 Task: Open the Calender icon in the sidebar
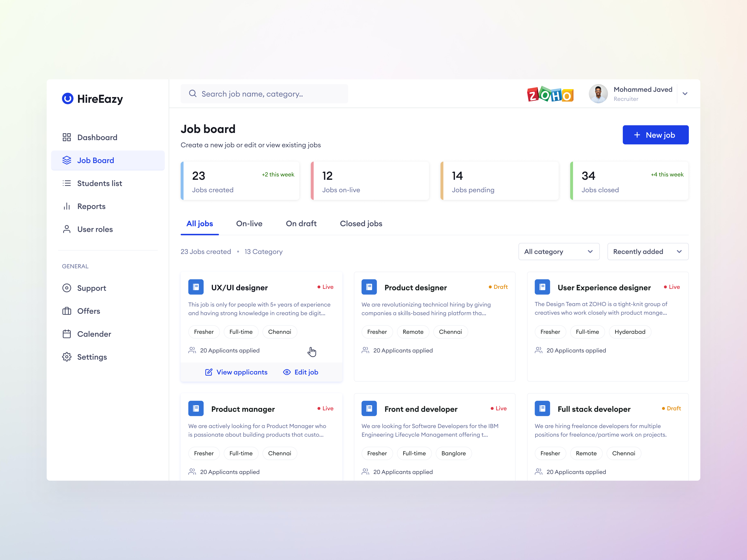[67, 334]
